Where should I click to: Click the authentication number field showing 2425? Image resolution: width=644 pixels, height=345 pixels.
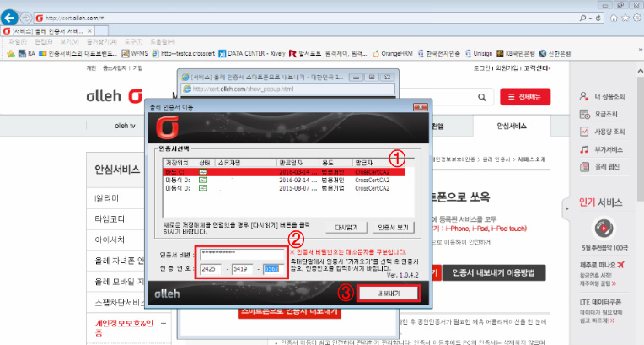pos(210,269)
